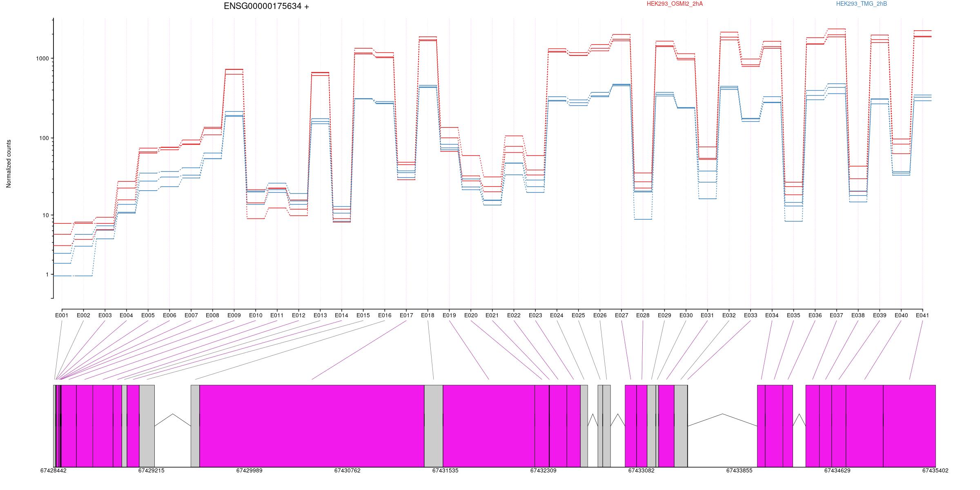Click exon label E032
This screenshot has height=490, width=980.
(x=729, y=315)
